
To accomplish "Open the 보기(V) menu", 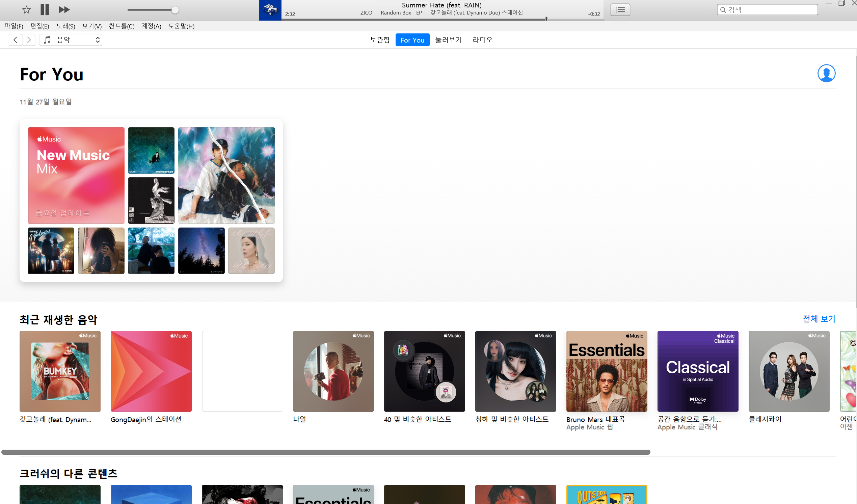I will pyautogui.click(x=92, y=26).
